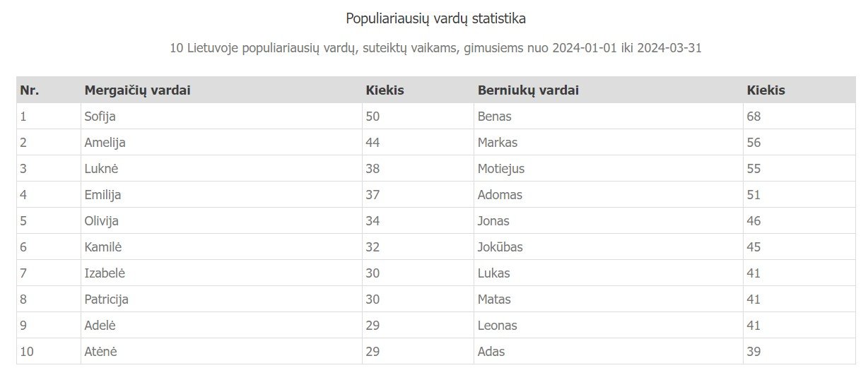Click the Kamilė table cell

pyautogui.click(x=221, y=247)
